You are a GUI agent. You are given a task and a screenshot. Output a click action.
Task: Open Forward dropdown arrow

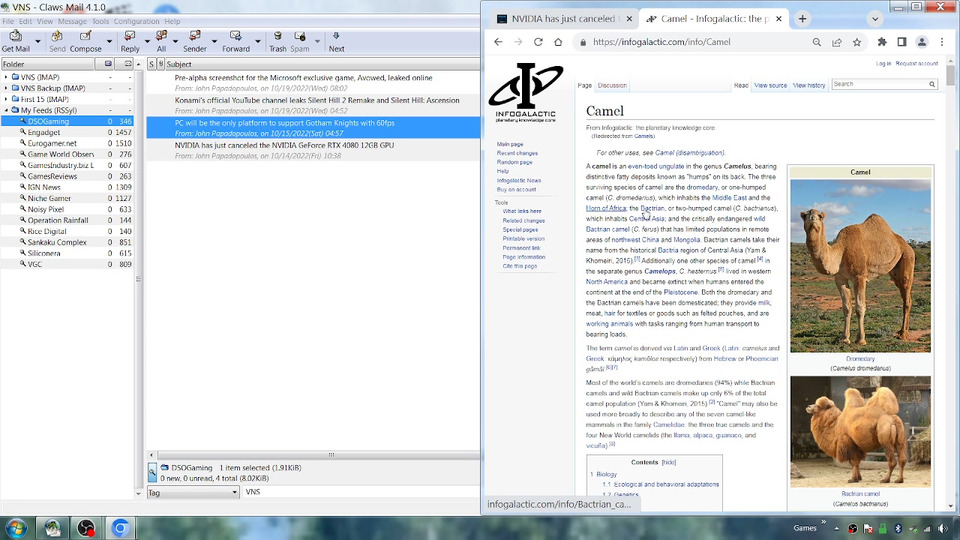[257, 42]
